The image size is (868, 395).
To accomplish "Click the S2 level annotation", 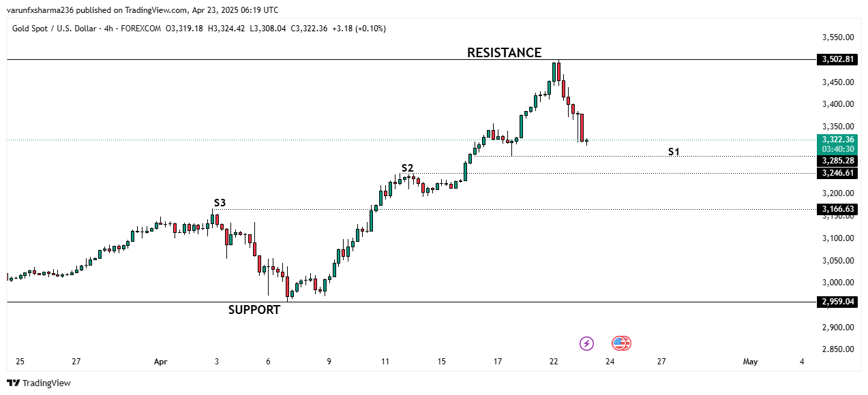I will pos(407,168).
